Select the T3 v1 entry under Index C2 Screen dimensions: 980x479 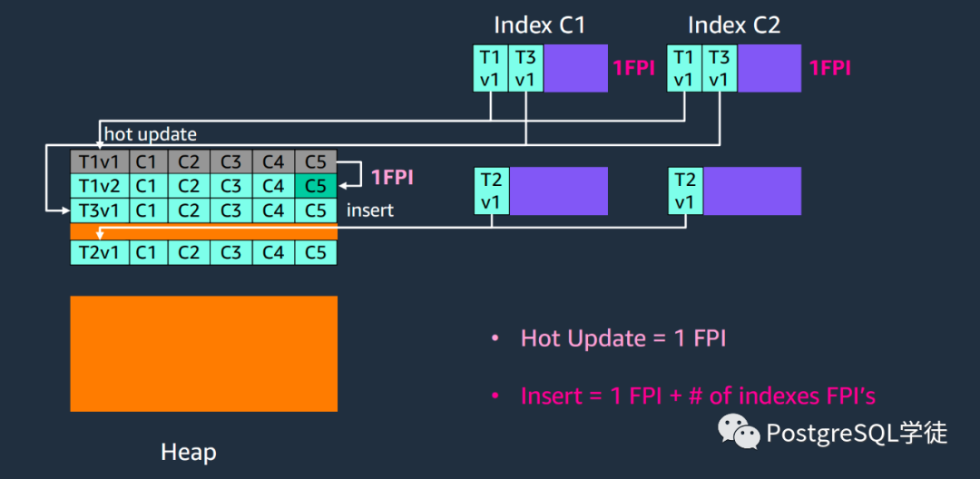[x=720, y=69]
